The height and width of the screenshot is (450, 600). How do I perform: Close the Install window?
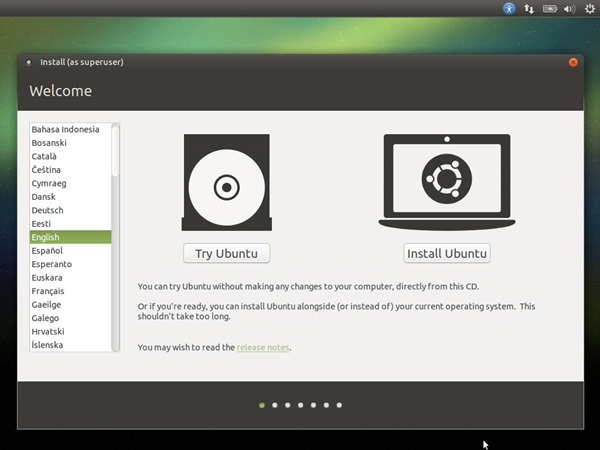(573, 62)
